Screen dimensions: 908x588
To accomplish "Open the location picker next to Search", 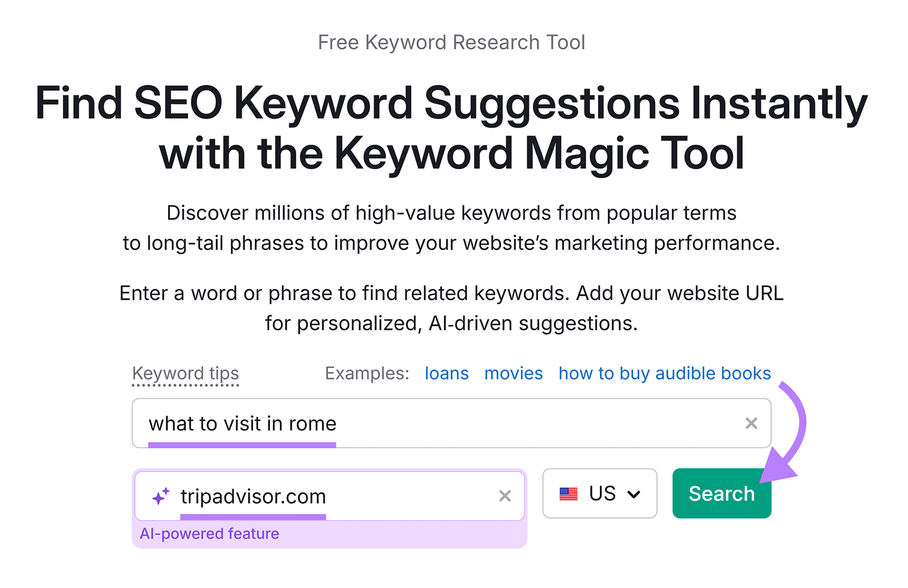I will point(600,494).
